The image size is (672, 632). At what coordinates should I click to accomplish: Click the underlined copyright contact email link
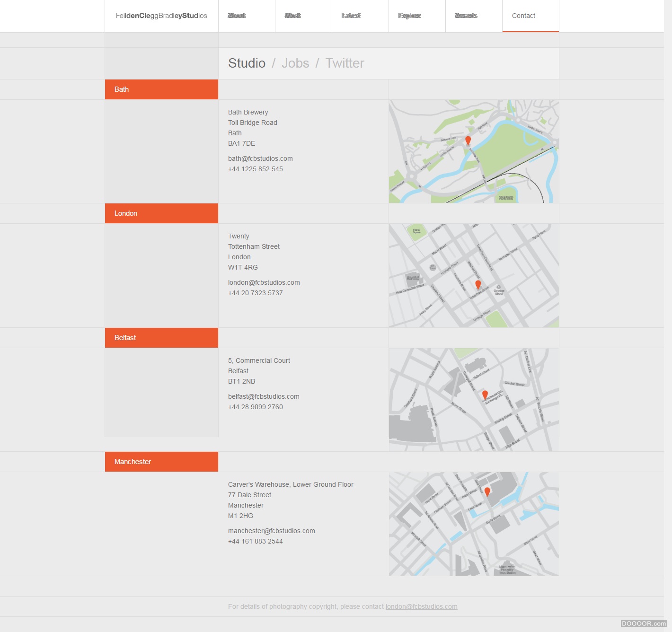coord(422,606)
